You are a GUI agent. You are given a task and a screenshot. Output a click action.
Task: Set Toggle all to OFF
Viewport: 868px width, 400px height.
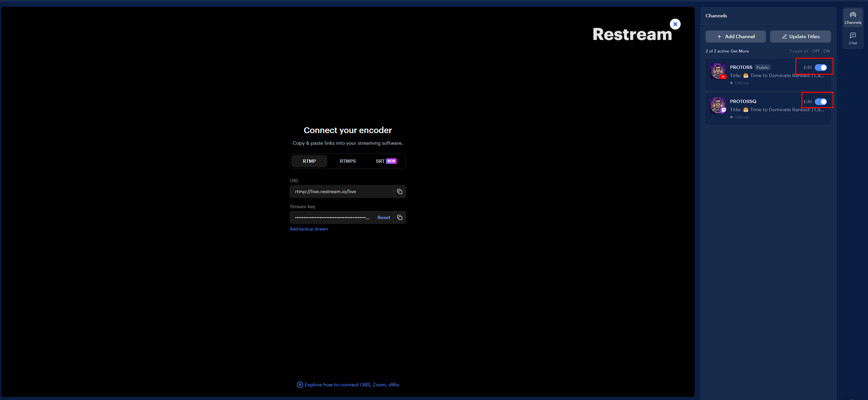point(816,51)
